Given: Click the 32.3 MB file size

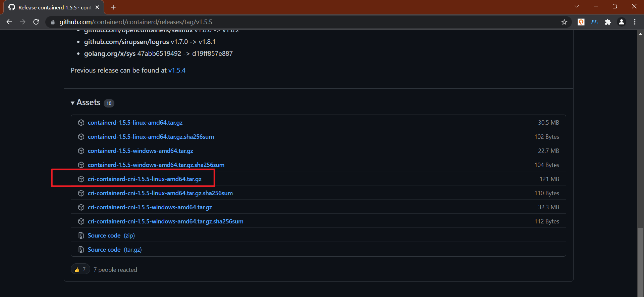Looking at the screenshot, I should tap(548, 207).
